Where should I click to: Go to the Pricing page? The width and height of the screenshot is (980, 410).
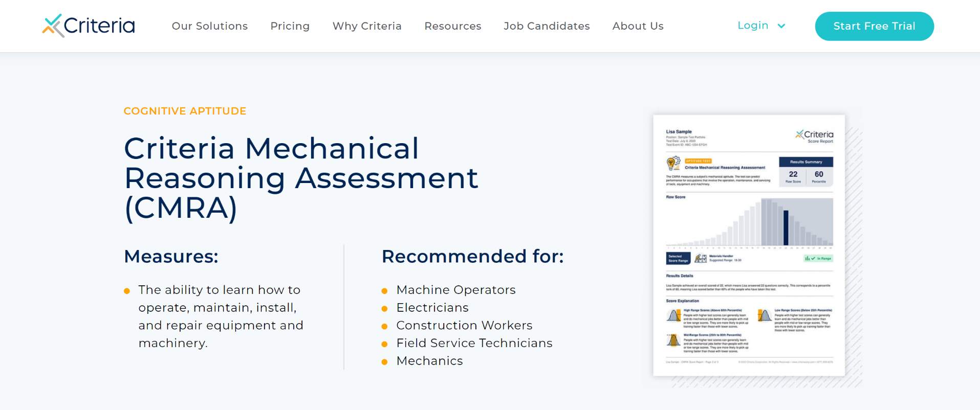coord(290,26)
